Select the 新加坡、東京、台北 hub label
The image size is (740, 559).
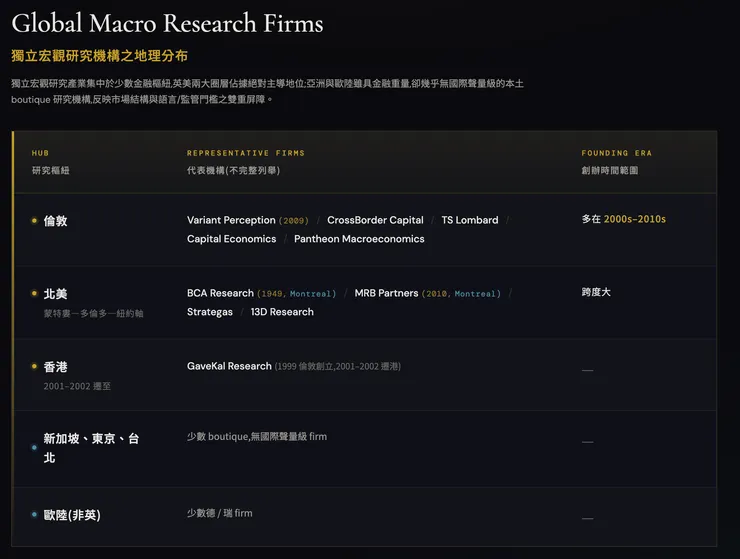point(91,448)
